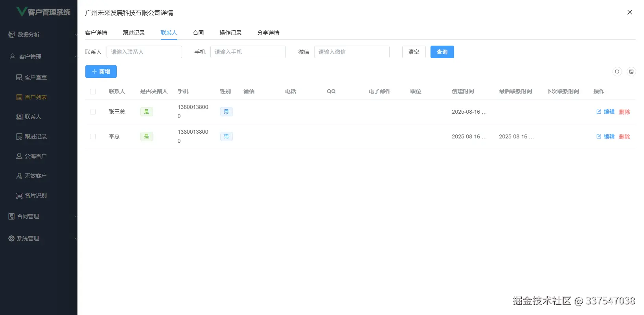This screenshot has height=315, width=644.
Task: Click the 男 gender tag for 李总
Action: (x=226, y=136)
